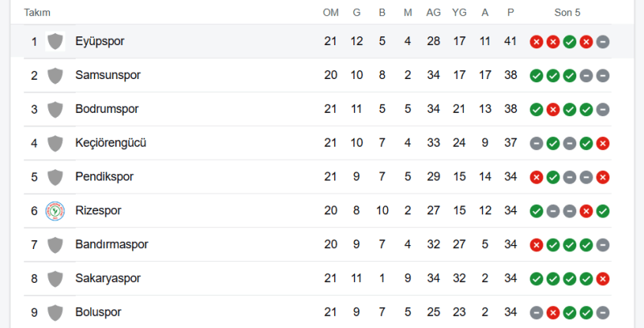Screen dimensions: 644x328
Task: Click the P points column header
Action: [x=510, y=13]
